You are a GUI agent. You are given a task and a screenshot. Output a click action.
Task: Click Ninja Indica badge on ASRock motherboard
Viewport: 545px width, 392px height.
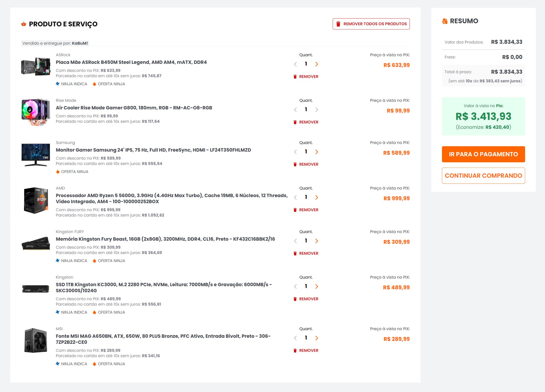72,84
